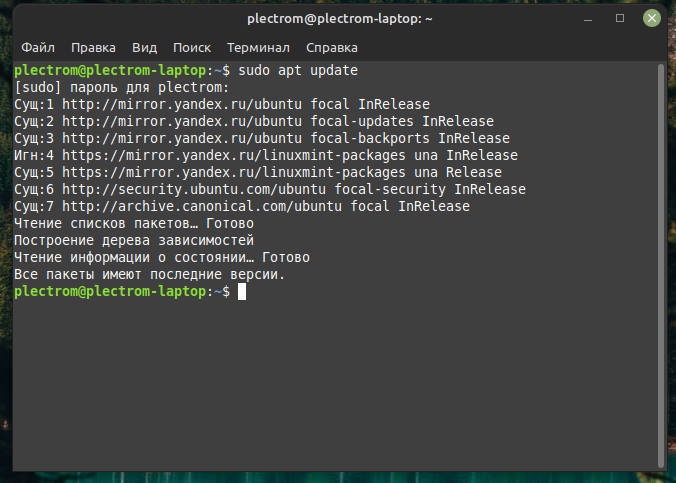676x483 pixels.
Task: Open the Справка menu
Action: 332,47
